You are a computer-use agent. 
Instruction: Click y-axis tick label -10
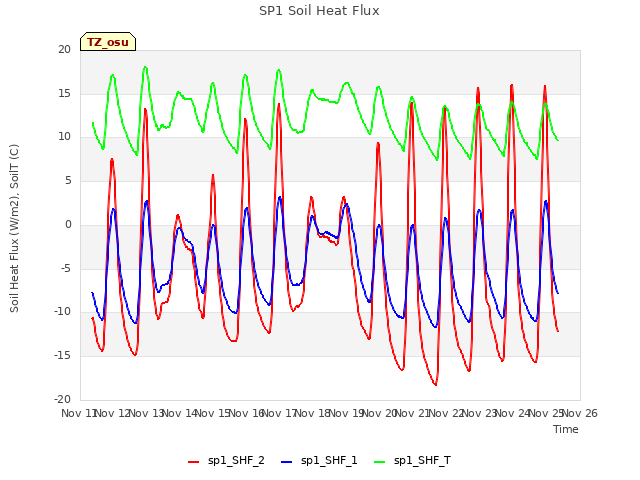tap(62, 311)
